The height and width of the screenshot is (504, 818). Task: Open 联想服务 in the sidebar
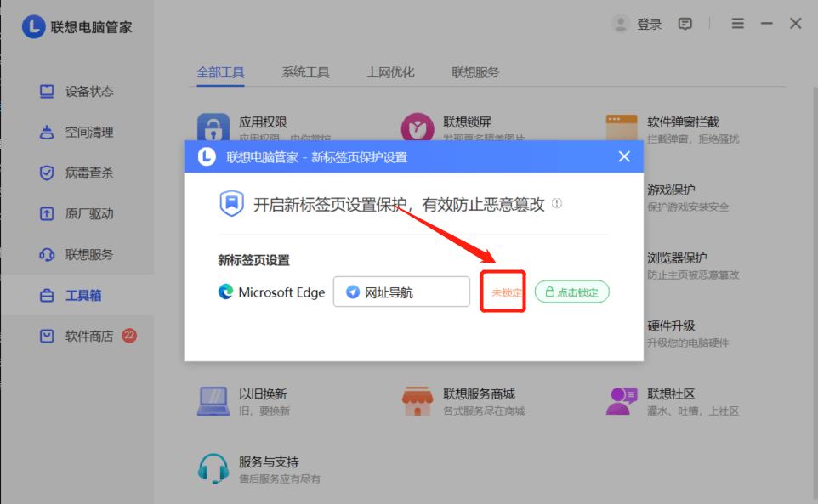point(89,254)
